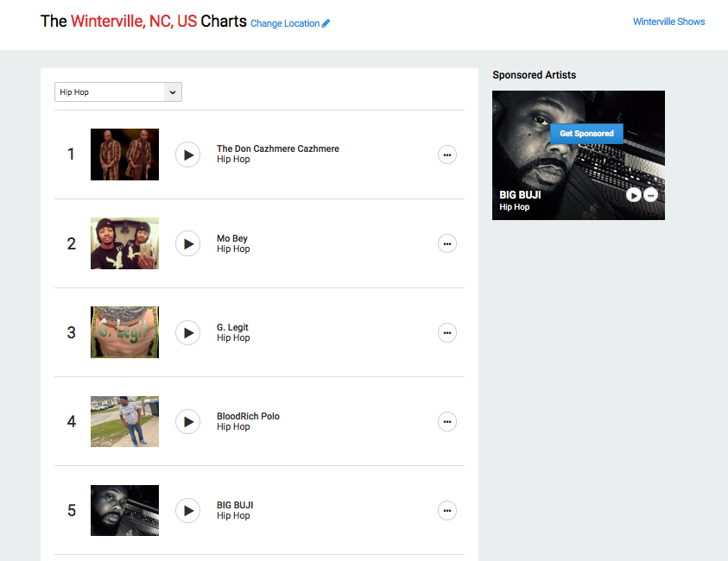Screen dimensions: 728x561
Task: Play G. Legit's music
Action: coord(188,332)
